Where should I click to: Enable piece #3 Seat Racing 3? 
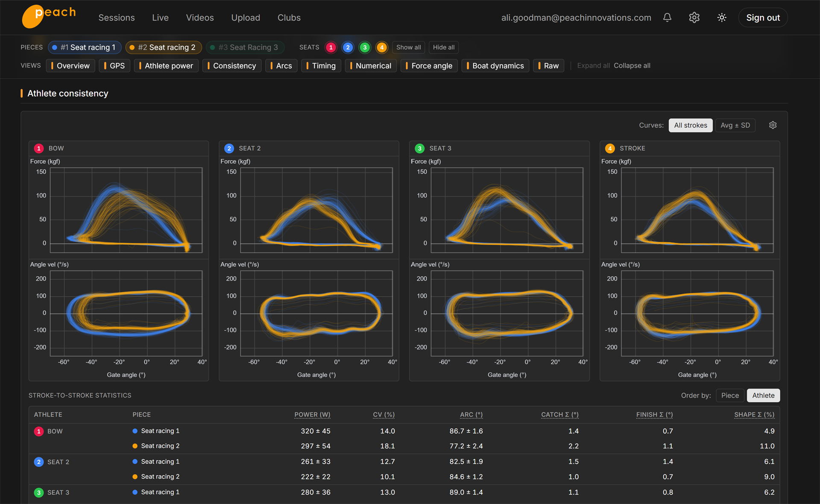click(245, 47)
